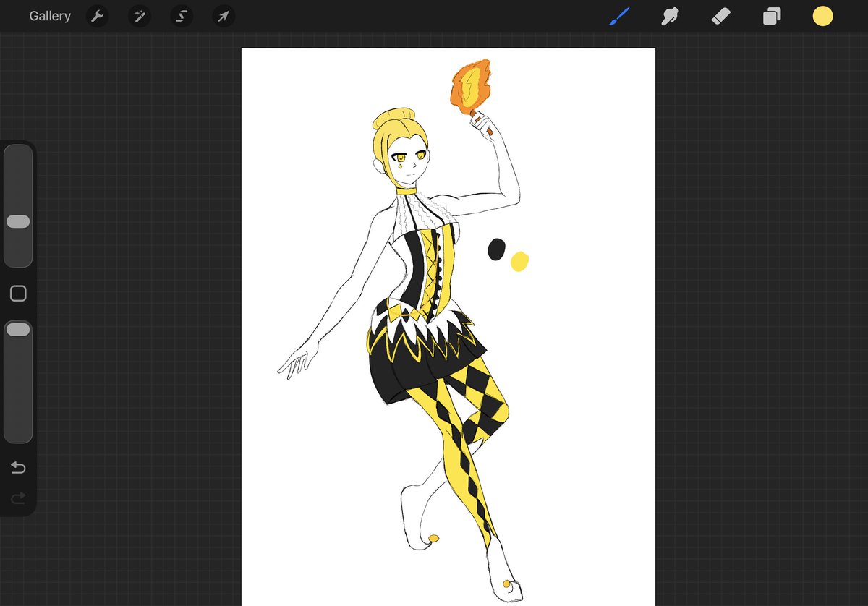Tap the square modify button in sidebar

18,294
